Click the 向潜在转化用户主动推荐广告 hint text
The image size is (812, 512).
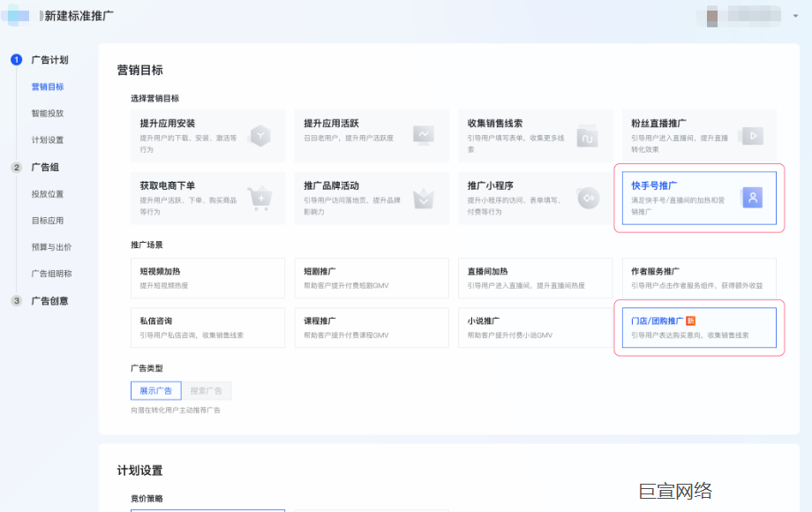click(x=176, y=410)
